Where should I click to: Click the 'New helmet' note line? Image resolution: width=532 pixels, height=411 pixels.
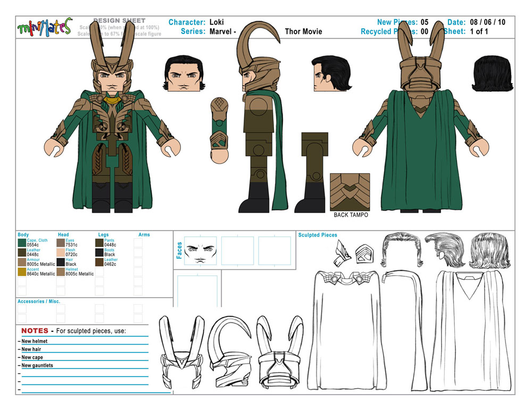tap(34, 341)
